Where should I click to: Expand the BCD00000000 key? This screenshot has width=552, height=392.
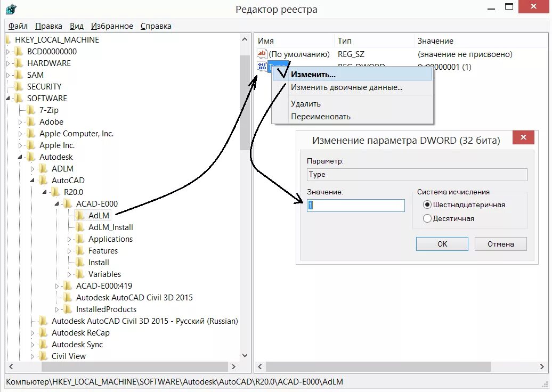8,52
